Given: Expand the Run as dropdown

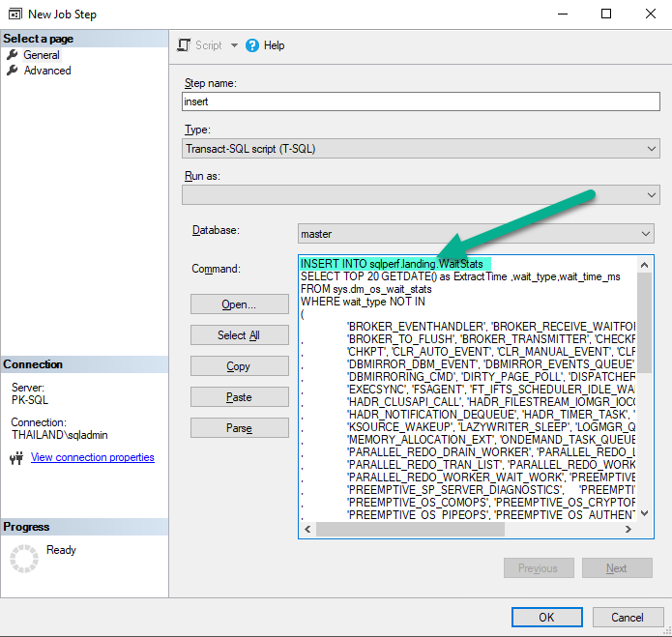Looking at the screenshot, I should tap(651, 195).
